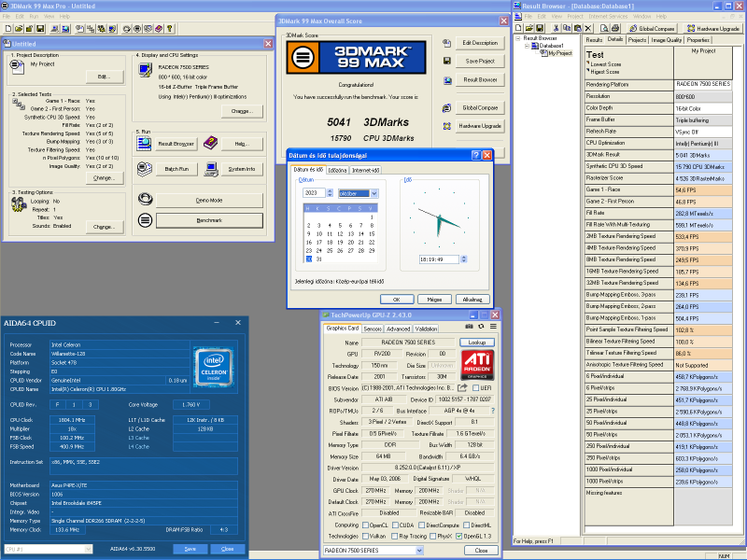The height and width of the screenshot is (560, 747).
Task: Toggle UEFI checkbox in GPU-Z
Action: click(475, 387)
